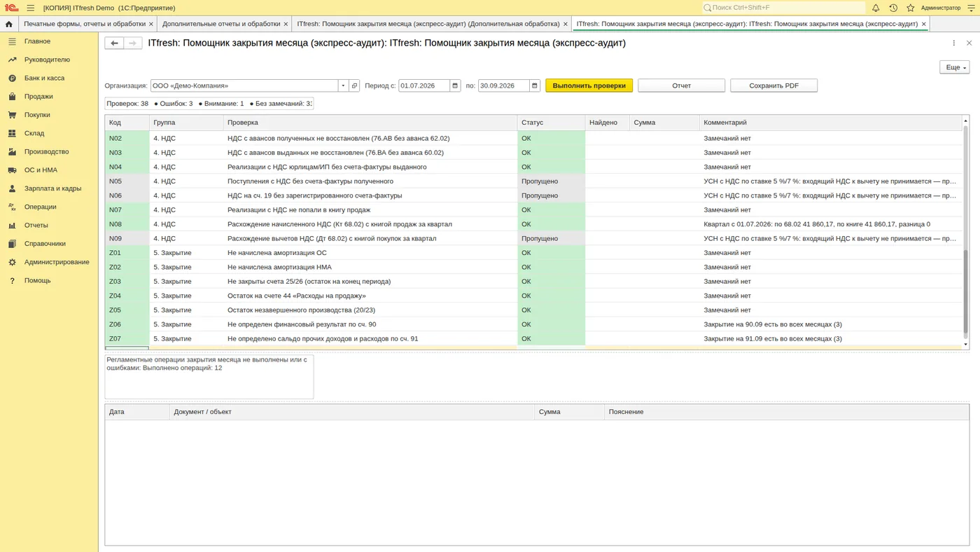Select check 'Не начислена амортизация ОС'
The image size is (980, 552).
click(x=276, y=253)
